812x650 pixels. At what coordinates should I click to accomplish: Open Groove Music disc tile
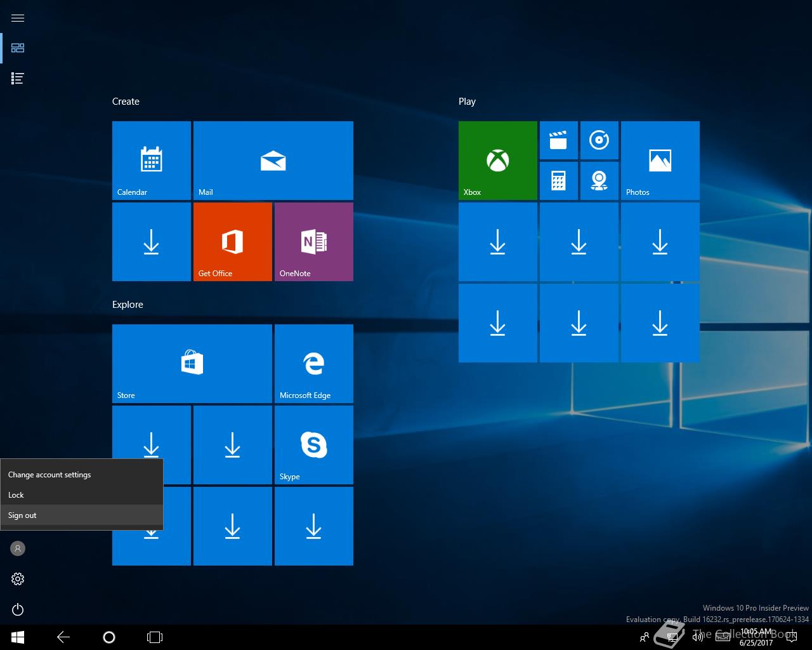click(x=599, y=140)
